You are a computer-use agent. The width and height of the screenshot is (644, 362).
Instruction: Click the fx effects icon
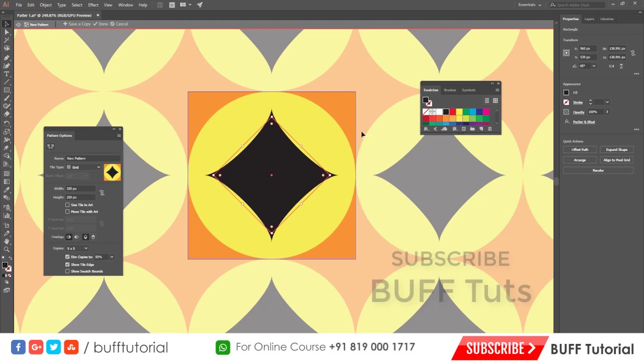pos(567,122)
